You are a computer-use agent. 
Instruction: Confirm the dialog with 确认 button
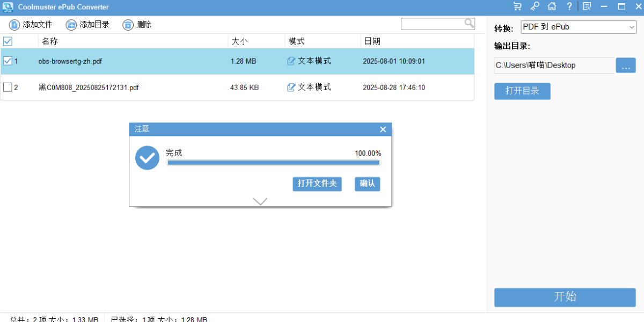[x=367, y=184]
